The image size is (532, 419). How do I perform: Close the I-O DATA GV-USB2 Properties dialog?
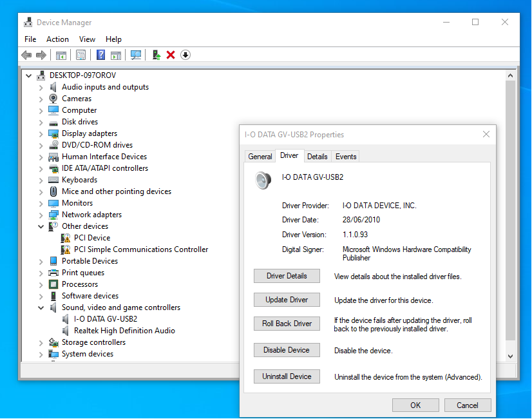pyautogui.click(x=486, y=134)
